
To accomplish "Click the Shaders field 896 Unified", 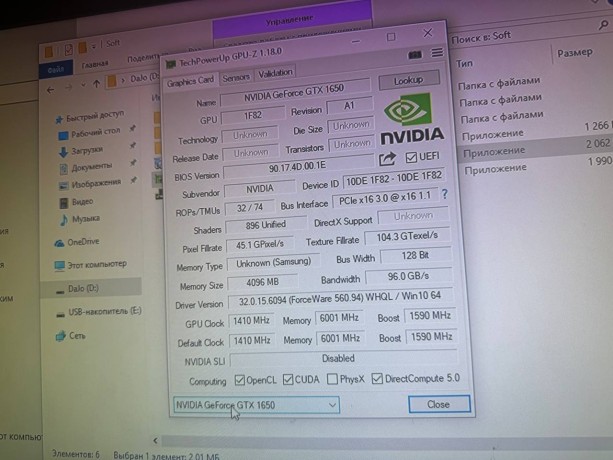I will [266, 225].
